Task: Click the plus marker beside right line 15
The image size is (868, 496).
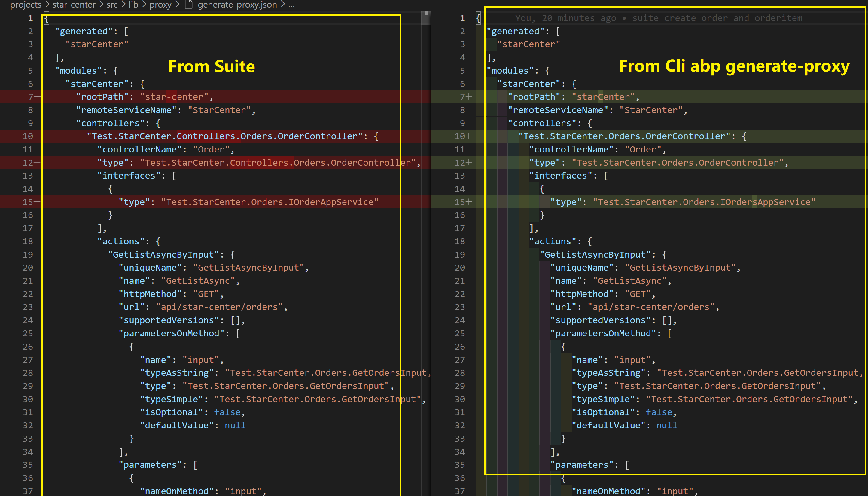Action: 469,202
